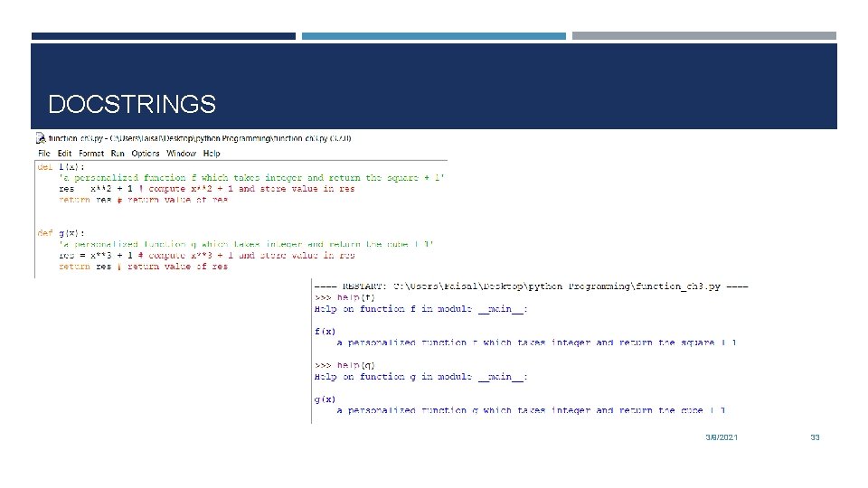Image resolution: width=868 pixels, height=488 pixels.
Task: Click the slide number 33
Action: 815,437
